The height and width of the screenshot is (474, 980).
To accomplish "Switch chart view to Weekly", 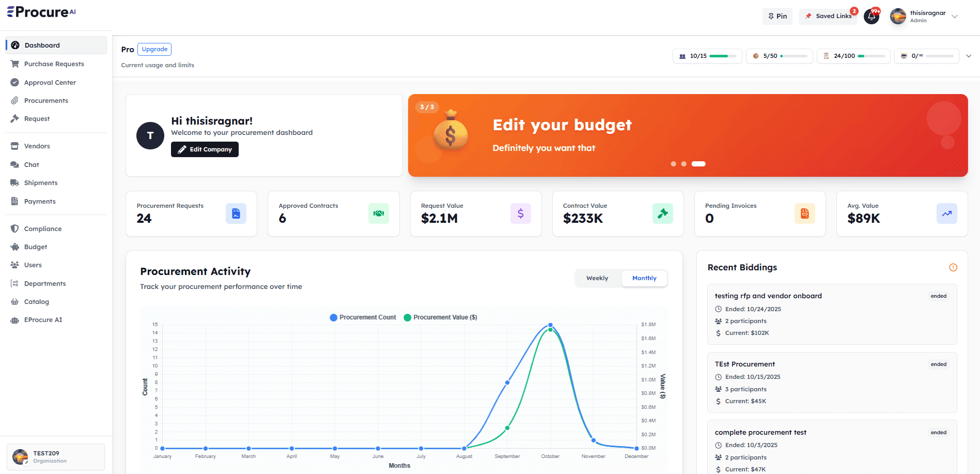I will (597, 278).
